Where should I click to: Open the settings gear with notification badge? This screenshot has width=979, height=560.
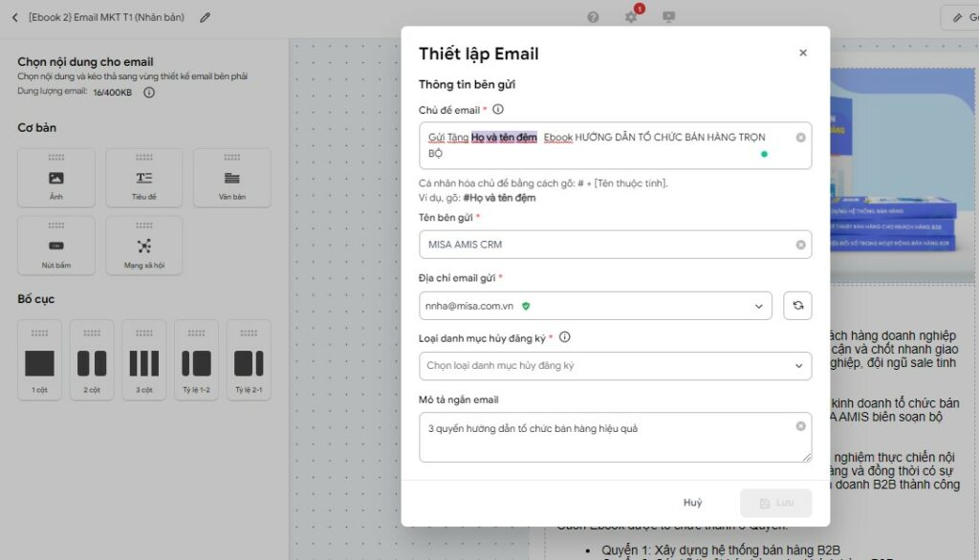click(631, 16)
